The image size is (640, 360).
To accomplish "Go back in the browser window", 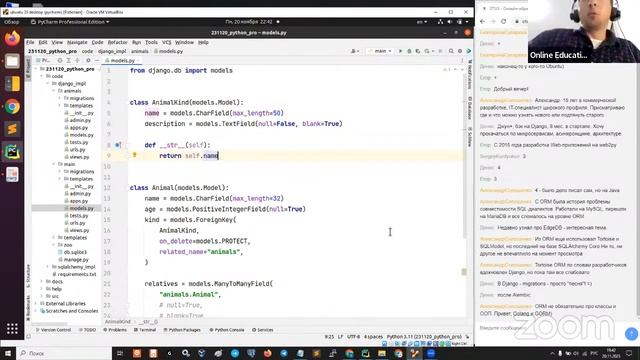I will pos(483,21).
